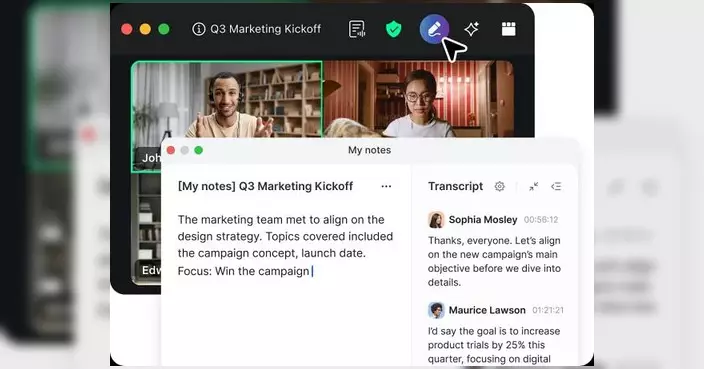Image resolution: width=704 pixels, height=369 pixels.
Task: Click Sophia Mosley's avatar in the transcript
Action: click(436, 220)
